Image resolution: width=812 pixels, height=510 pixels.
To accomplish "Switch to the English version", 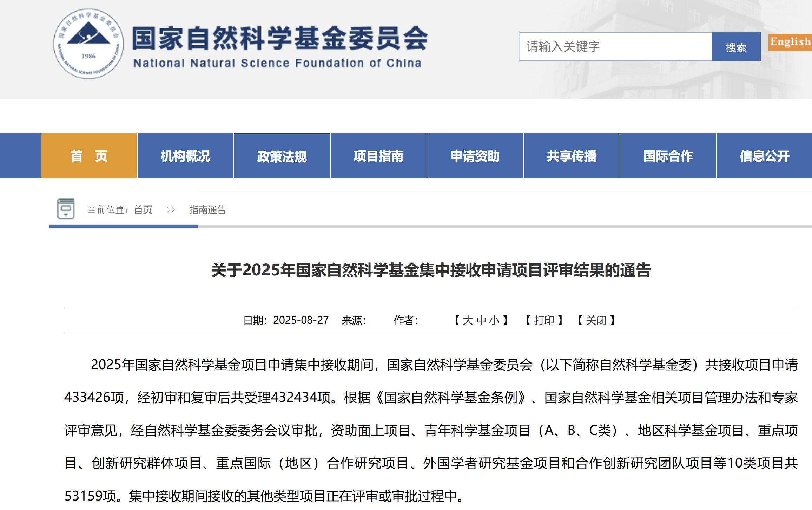I will [790, 42].
